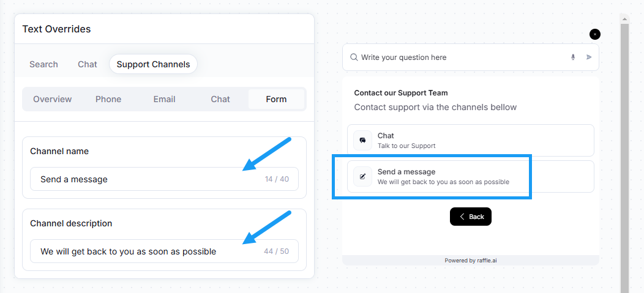Viewport: 644px width, 293px height.
Task: Open the Chat tab next to Search
Action: click(x=88, y=64)
